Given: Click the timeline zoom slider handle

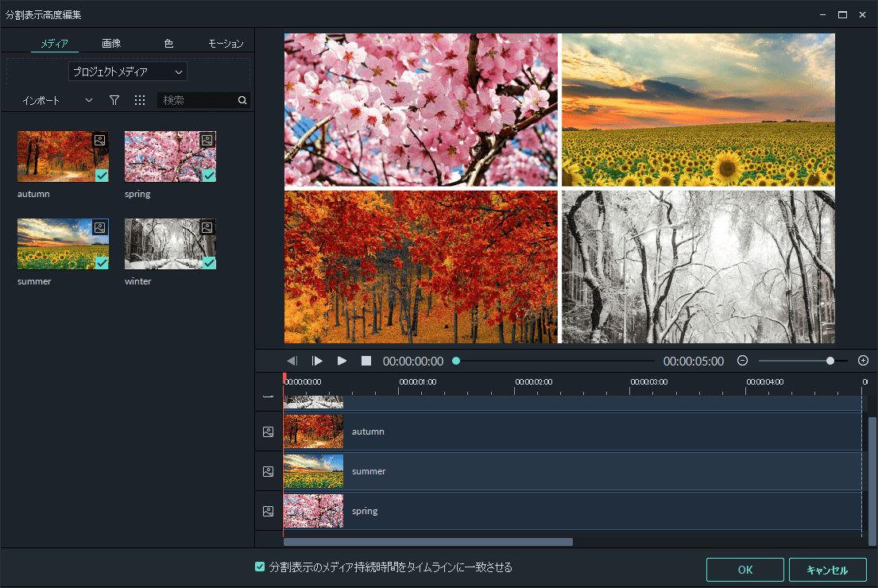Looking at the screenshot, I should pyautogui.click(x=830, y=362).
